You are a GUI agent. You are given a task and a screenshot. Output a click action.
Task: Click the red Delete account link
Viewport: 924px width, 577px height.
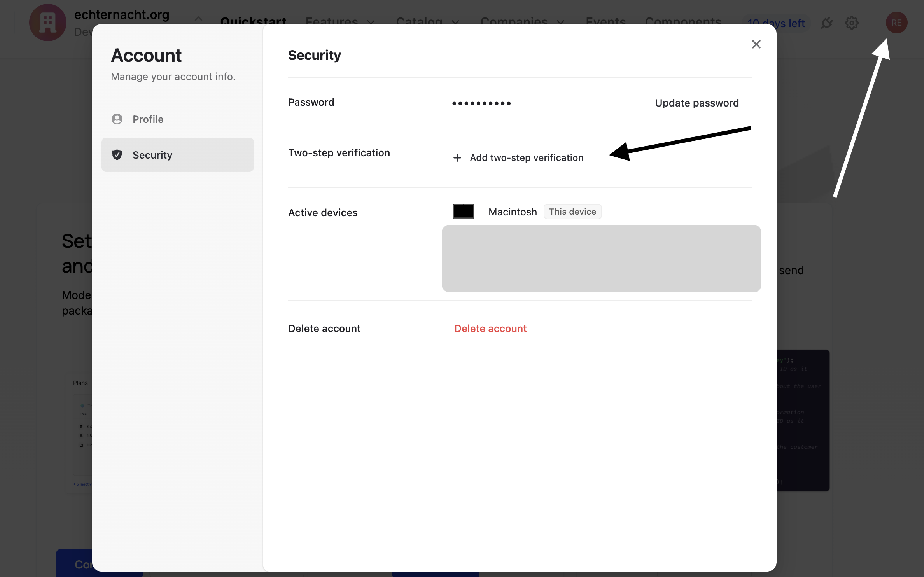point(490,328)
